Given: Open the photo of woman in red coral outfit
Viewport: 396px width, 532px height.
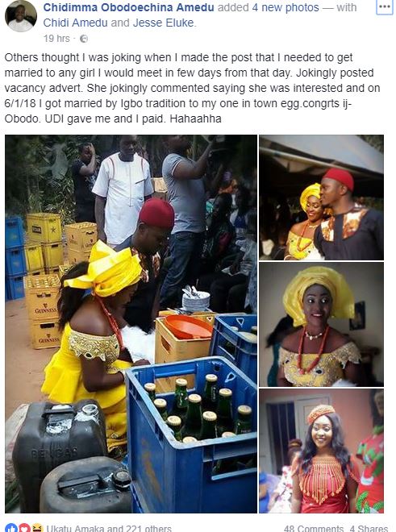Looking at the screenshot, I should tap(321, 451).
